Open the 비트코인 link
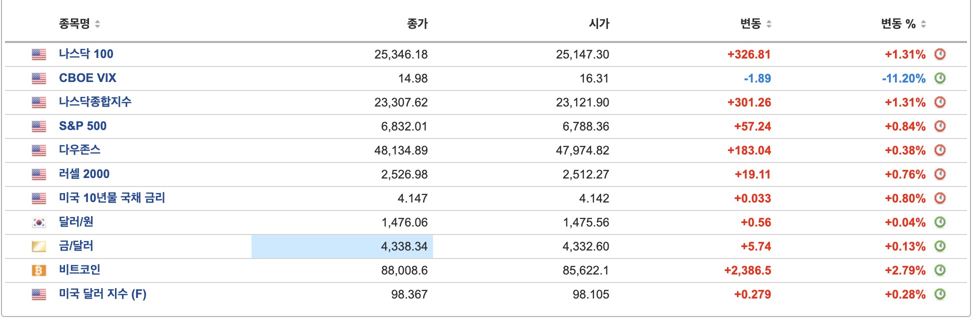The image size is (980, 321). pyautogui.click(x=79, y=270)
